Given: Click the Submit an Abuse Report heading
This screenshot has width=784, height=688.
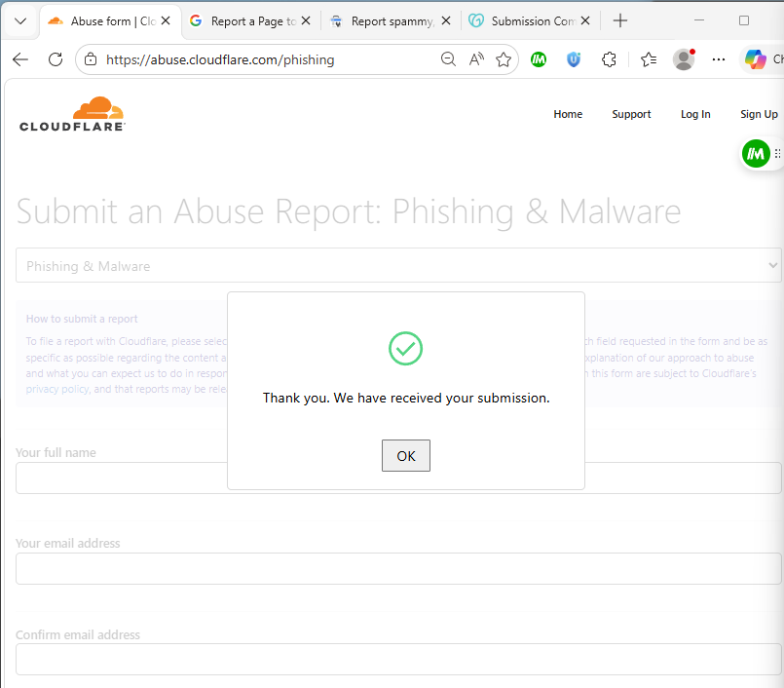Looking at the screenshot, I should (x=349, y=211).
